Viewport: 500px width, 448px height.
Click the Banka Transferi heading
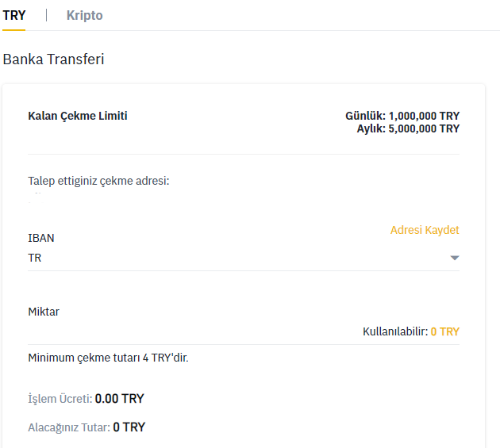pyautogui.click(x=53, y=59)
